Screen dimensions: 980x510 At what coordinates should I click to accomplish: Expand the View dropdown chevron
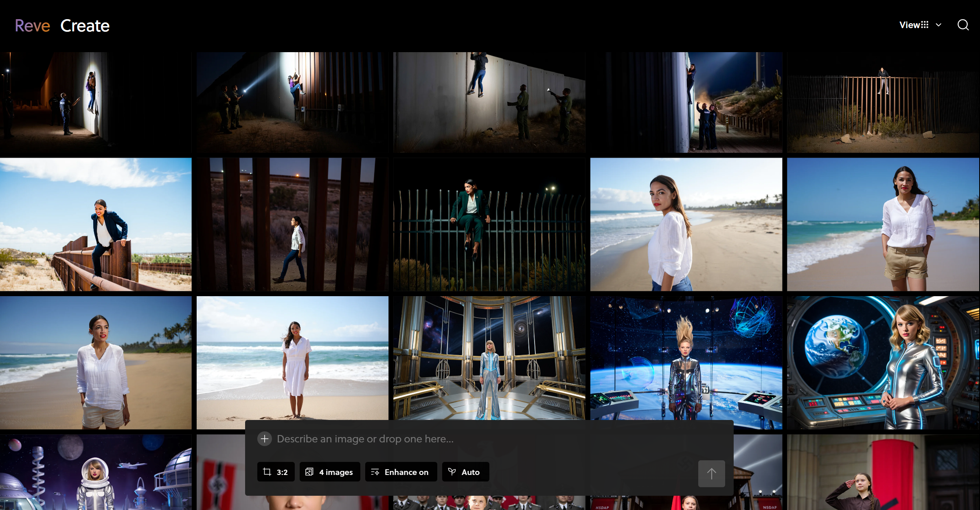(938, 25)
